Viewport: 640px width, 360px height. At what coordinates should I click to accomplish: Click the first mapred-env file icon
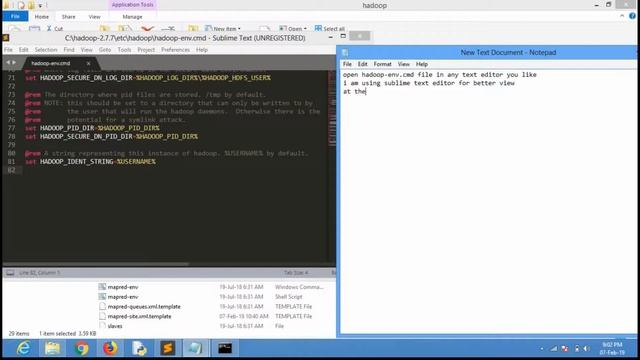point(102,287)
